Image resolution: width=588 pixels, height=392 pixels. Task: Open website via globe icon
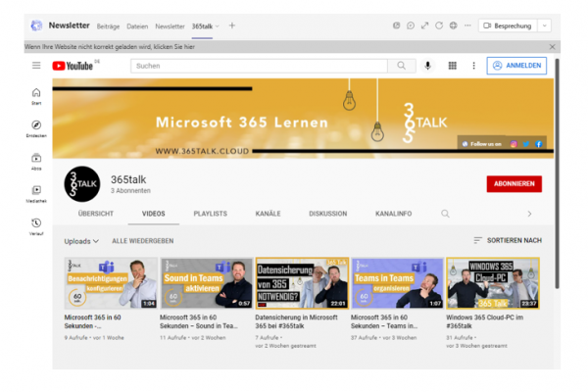pyautogui.click(x=454, y=25)
